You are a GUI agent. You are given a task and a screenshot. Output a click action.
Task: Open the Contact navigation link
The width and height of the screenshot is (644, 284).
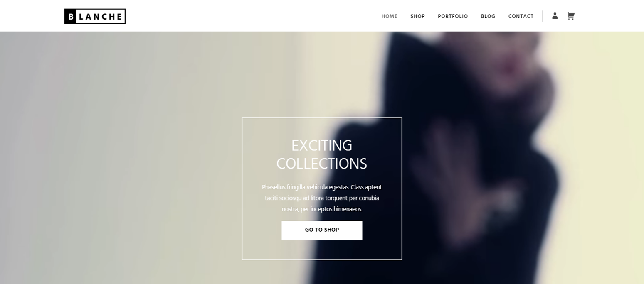pyautogui.click(x=521, y=16)
